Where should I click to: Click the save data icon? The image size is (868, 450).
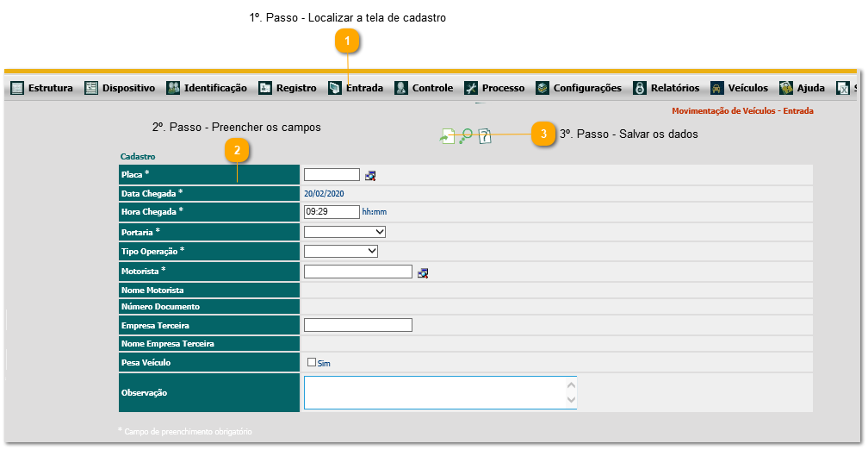(447, 136)
